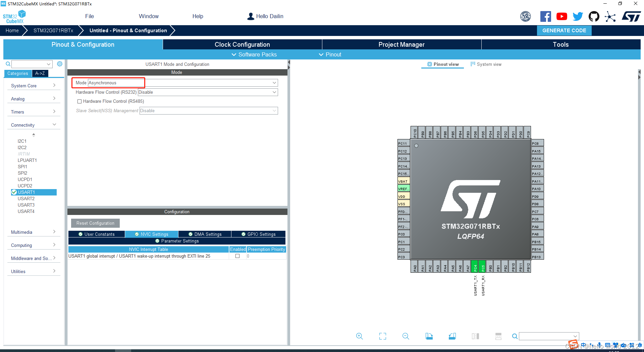Select LPUART1 in the Connectivity list

27,160
